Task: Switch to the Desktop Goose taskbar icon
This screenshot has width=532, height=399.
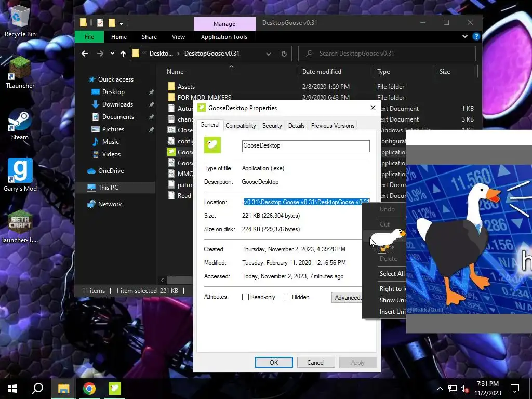Action: click(x=115, y=389)
